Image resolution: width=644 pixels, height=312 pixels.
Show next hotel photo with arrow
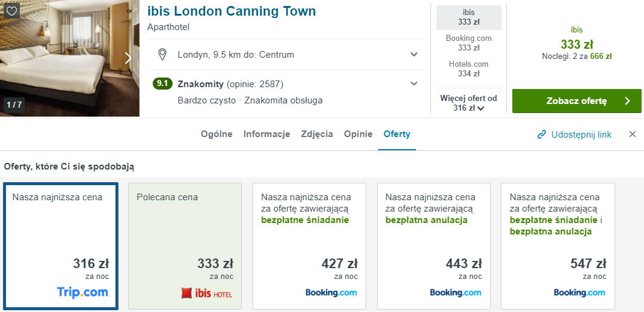pos(127,58)
